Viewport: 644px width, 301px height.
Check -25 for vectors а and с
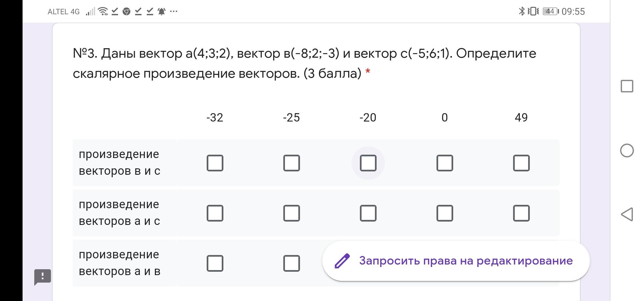pyautogui.click(x=291, y=213)
